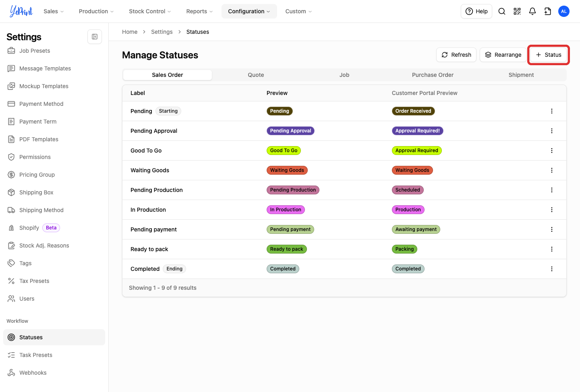Open row options for In Production
580x392 pixels.
tap(552, 210)
